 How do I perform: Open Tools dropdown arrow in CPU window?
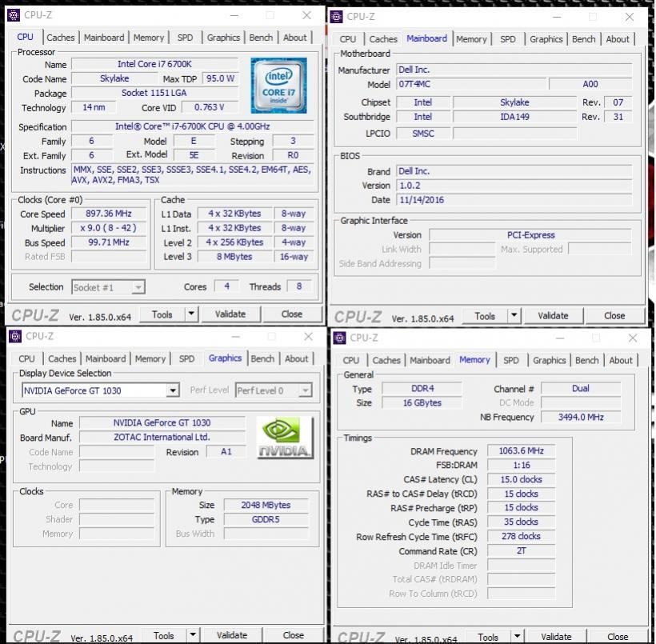(191, 314)
